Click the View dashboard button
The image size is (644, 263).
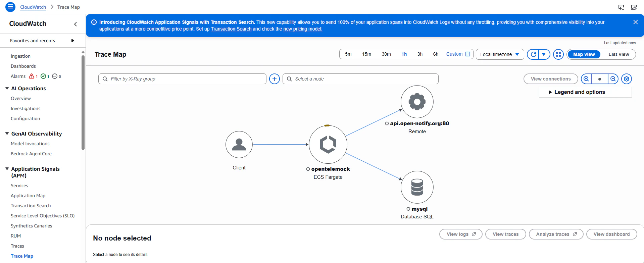click(x=611, y=234)
